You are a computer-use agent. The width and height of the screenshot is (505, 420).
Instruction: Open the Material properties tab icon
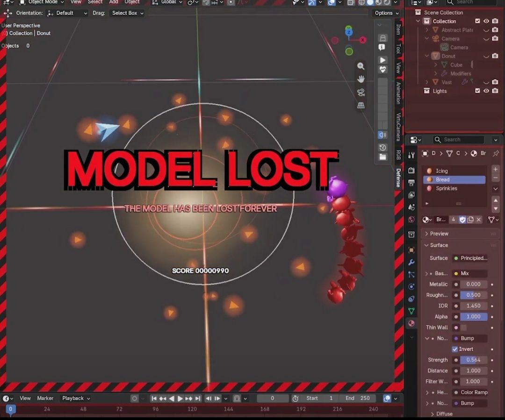coord(411,323)
